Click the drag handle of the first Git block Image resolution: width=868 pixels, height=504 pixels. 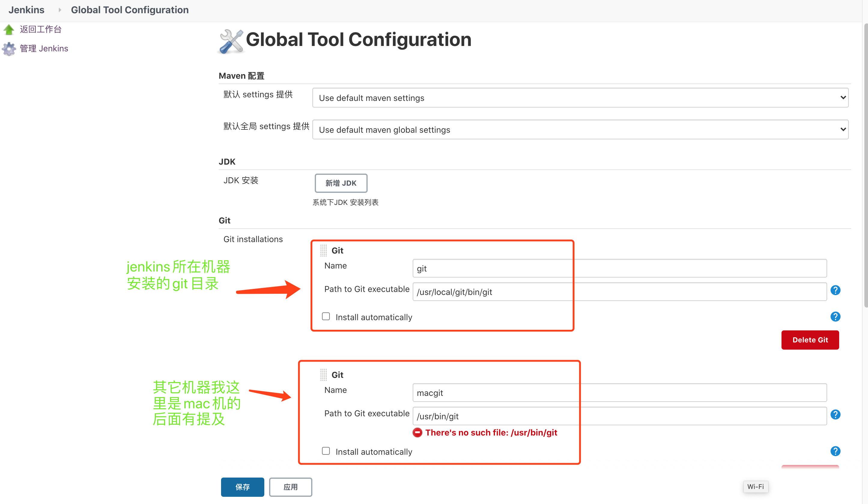pos(323,250)
